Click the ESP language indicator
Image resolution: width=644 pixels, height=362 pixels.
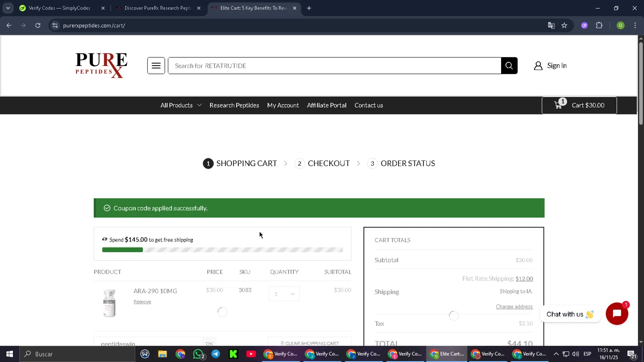pos(587,354)
